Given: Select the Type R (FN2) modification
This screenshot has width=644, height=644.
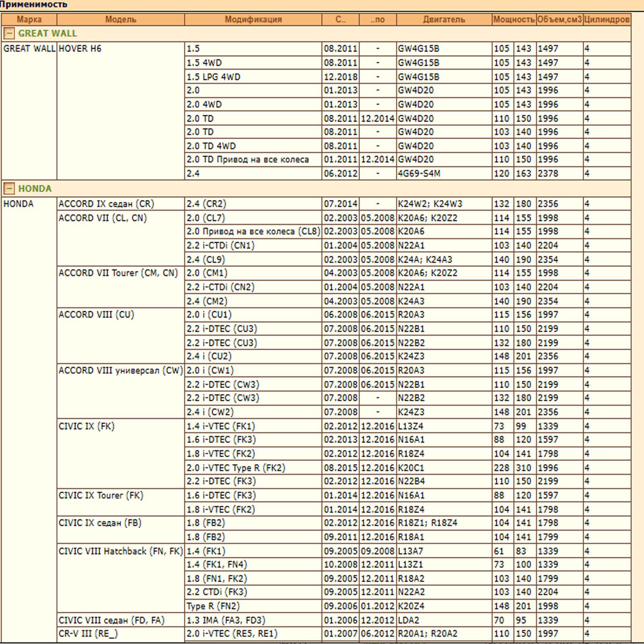Looking at the screenshot, I should coord(213,606).
